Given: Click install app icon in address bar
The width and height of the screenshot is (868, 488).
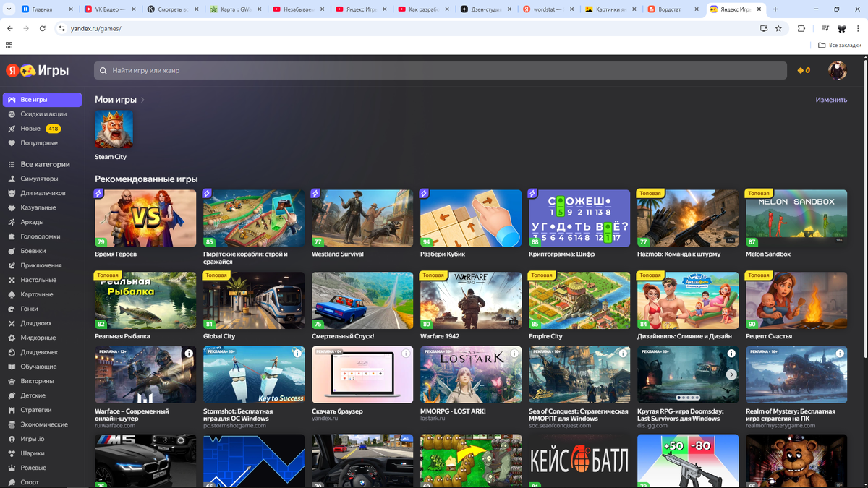Looking at the screenshot, I should [x=763, y=28].
